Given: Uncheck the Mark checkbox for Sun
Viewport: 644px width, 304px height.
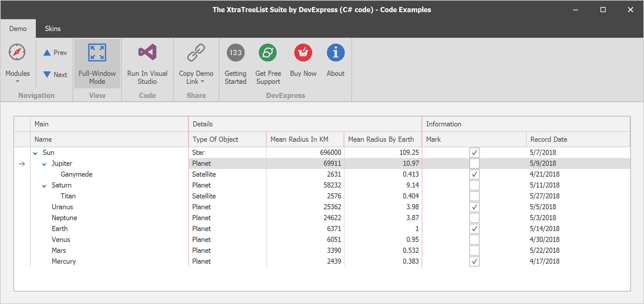Looking at the screenshot, I should [x=474, y=153].
